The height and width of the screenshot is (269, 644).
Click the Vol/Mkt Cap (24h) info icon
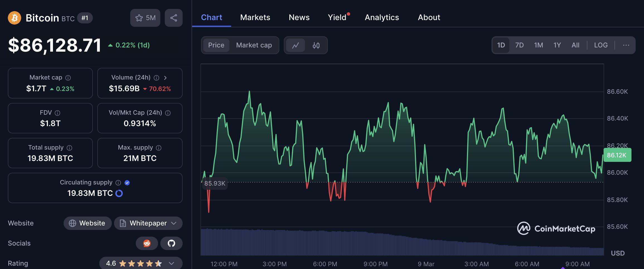(x=168, y=113)
